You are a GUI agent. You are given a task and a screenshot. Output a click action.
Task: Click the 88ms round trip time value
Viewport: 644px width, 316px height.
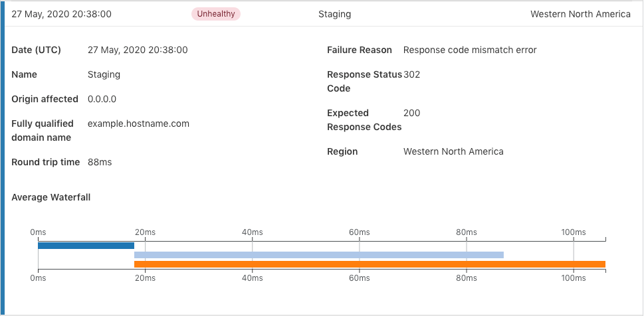tap(100, 162)
